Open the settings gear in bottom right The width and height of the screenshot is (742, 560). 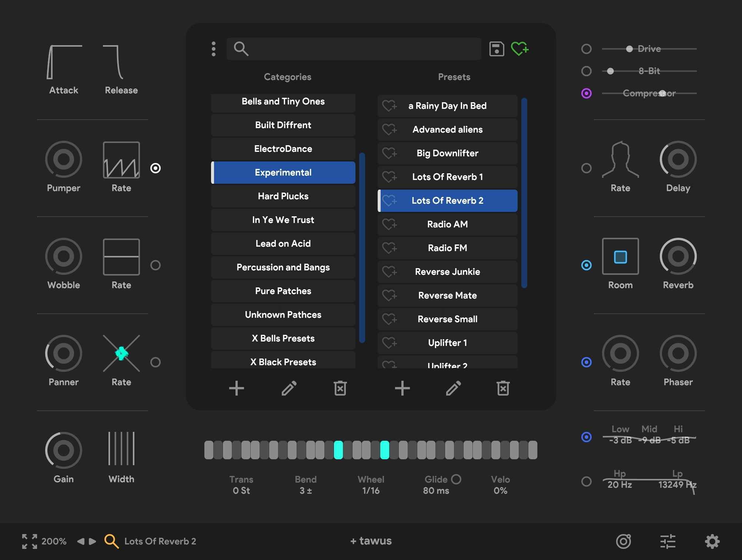click(713, 541)
